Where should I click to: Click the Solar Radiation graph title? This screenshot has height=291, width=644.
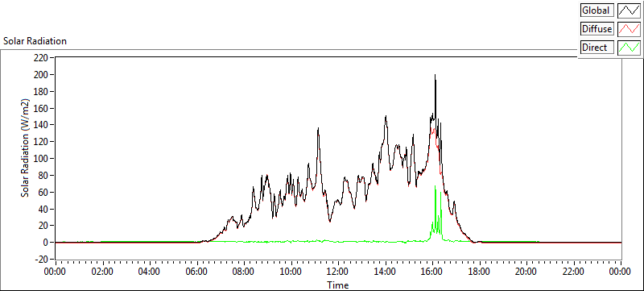coord(35,41)
